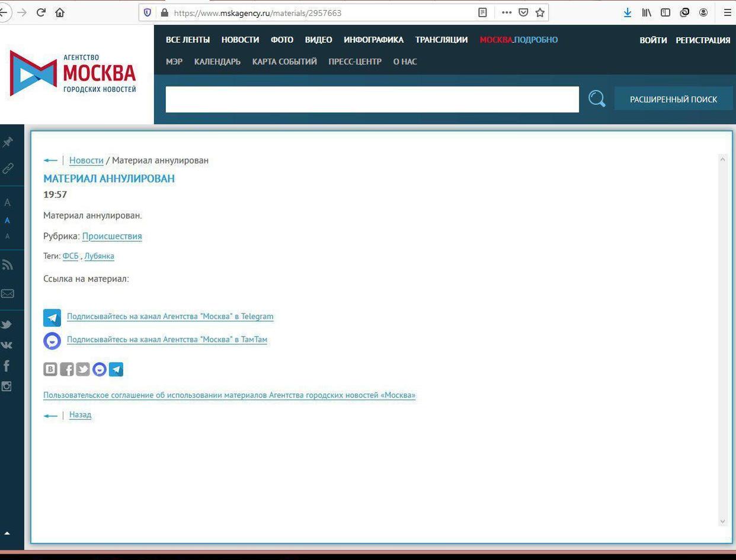Viewport: 736px width, 560px height.
Task: Open Twitter from the left sidebar
Action: pos(7,325)
